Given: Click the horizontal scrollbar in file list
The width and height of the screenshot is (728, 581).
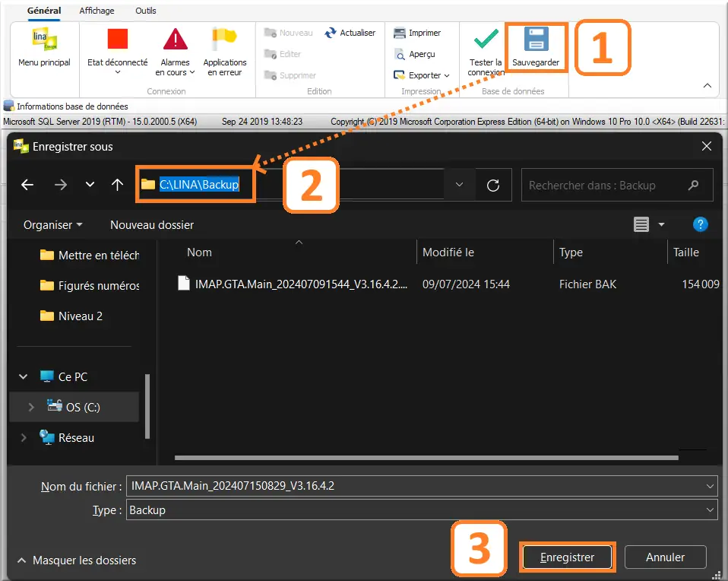Looking at the screenshot, I should [426, 458].
